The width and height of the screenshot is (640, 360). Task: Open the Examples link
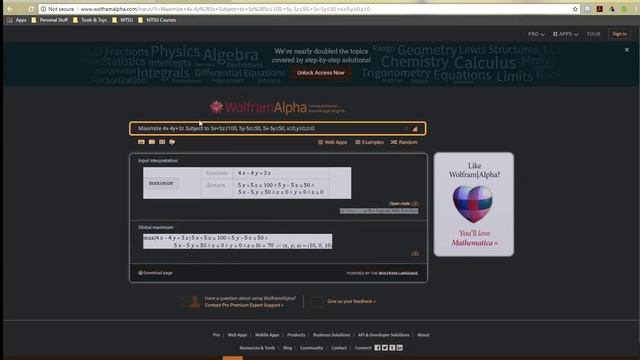369,142
